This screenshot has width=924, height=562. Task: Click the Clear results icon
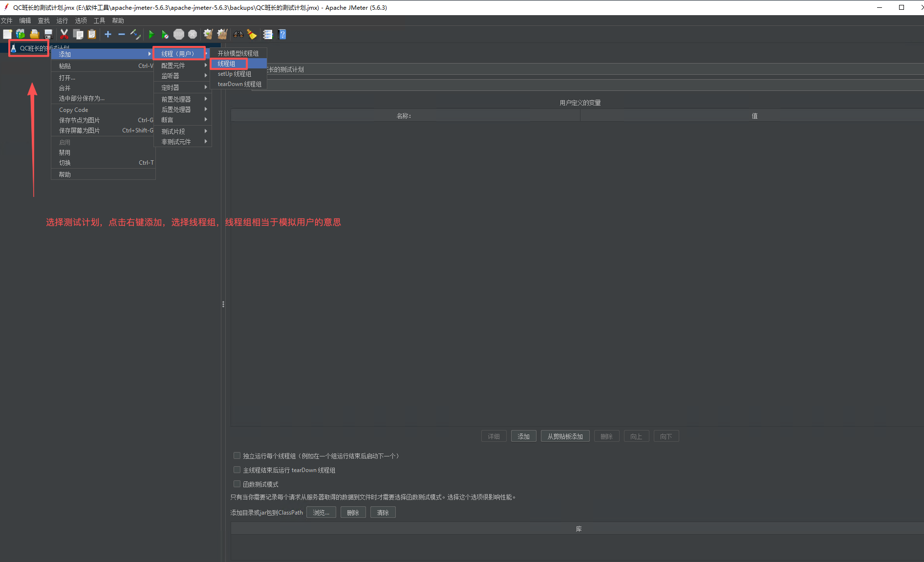click(208, 34)
